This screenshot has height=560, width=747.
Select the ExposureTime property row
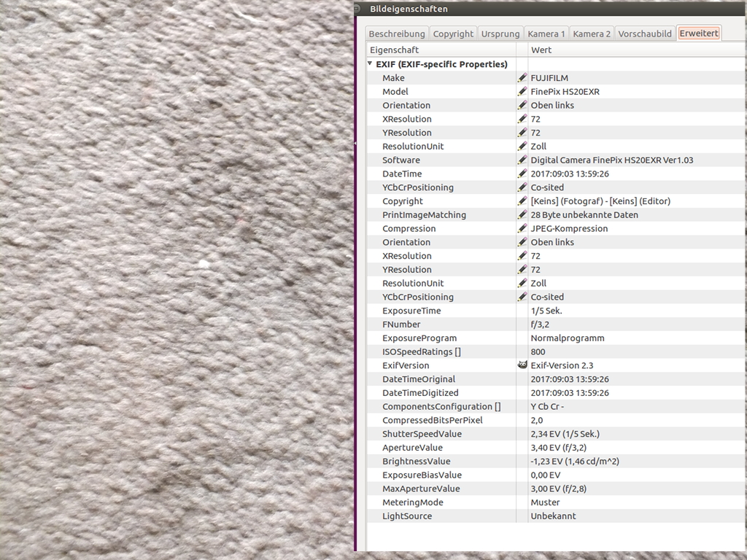coord(411,311)
